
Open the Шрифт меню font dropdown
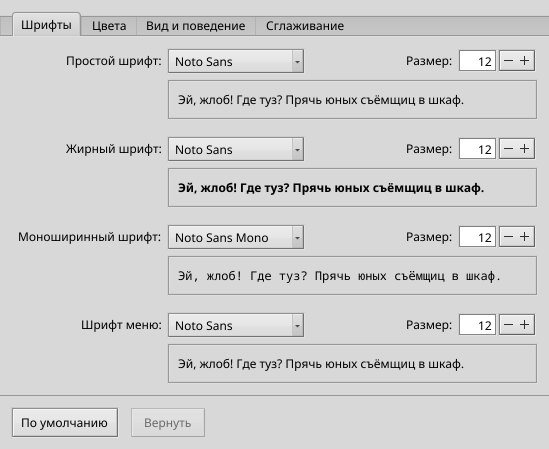pyautogui.click(x=236, y=325)
